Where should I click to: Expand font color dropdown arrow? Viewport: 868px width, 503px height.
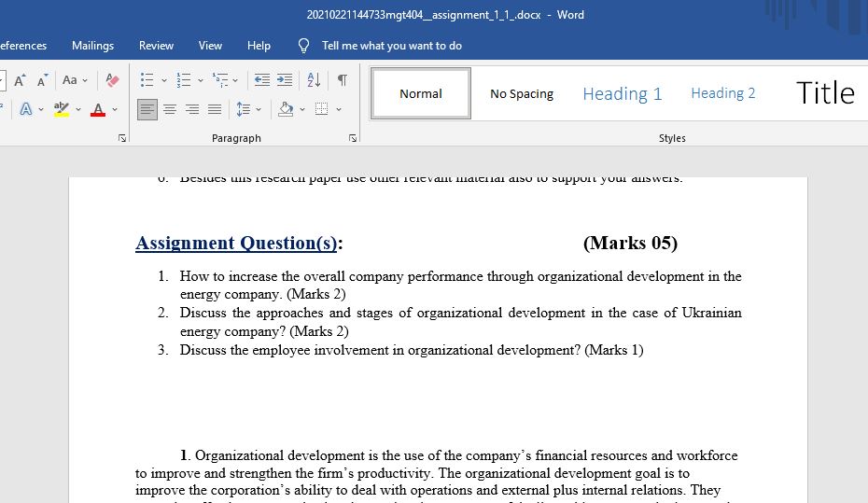point(115,109)
